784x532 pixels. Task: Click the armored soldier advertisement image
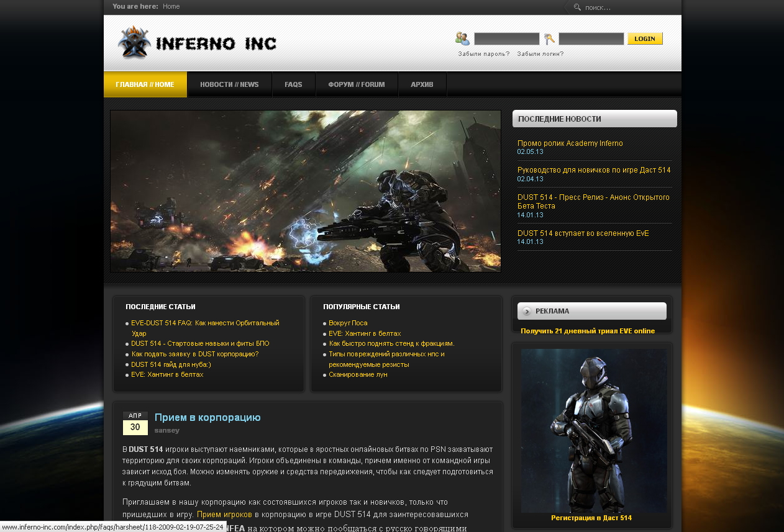click(x=594, y=430)
